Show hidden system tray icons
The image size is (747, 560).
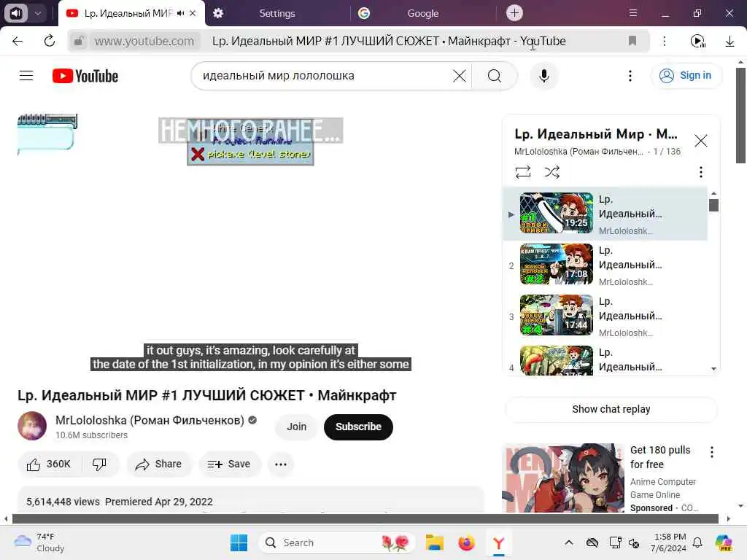tap(569, 542)
